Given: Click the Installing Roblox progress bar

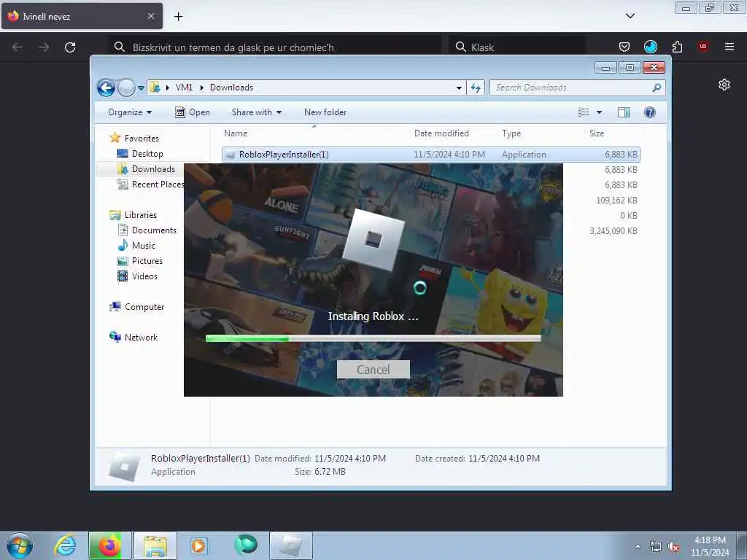Looking at the screenshot, I should click(373, 338).
